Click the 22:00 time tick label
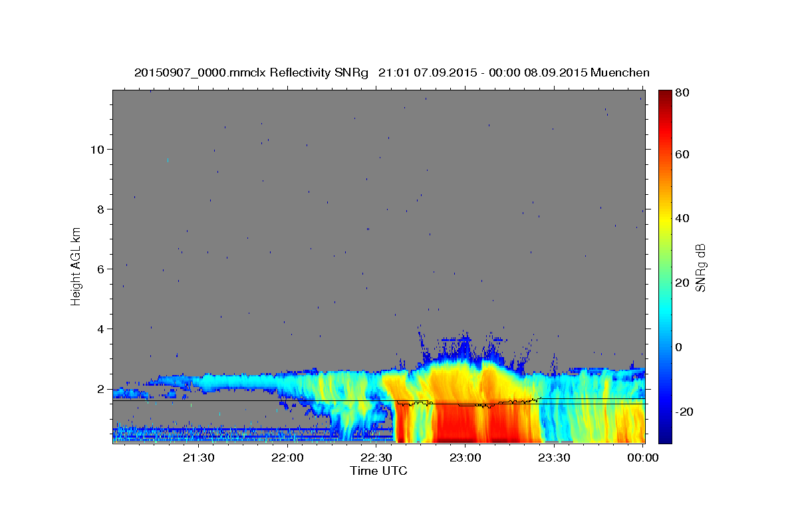 click(x=288, y=458)
